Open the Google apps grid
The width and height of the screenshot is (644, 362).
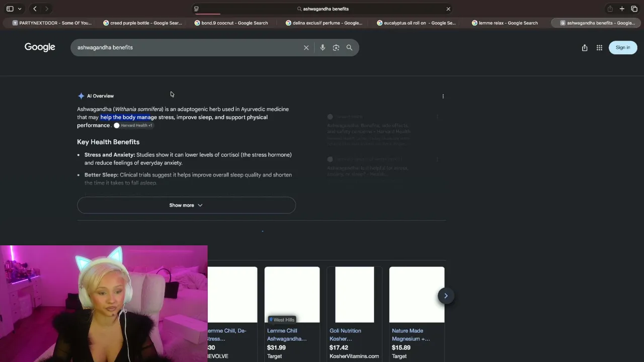pos(599,47)
